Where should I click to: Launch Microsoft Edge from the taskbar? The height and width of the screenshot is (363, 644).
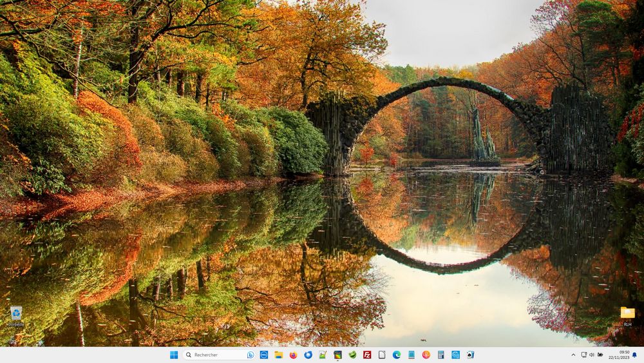[396, 355]
